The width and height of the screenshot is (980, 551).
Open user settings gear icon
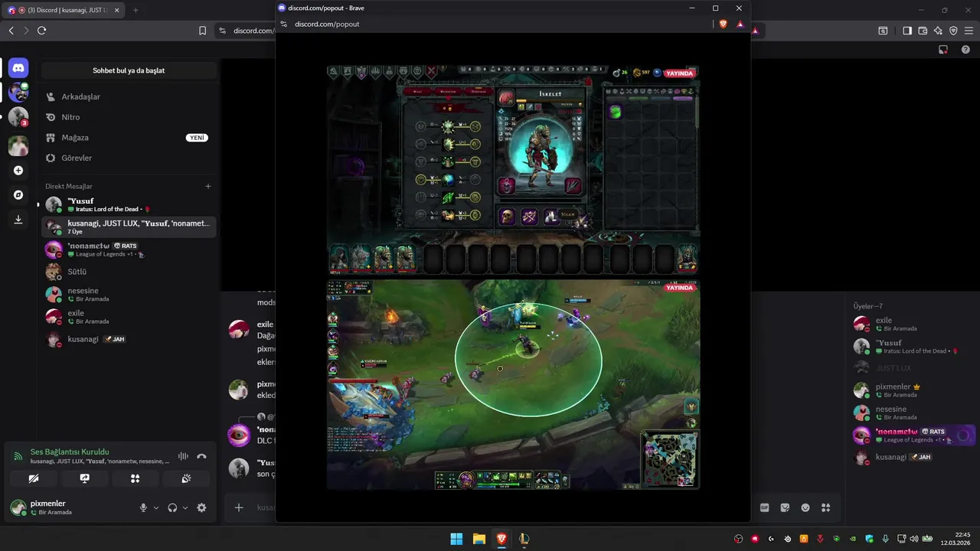point(201,507)
